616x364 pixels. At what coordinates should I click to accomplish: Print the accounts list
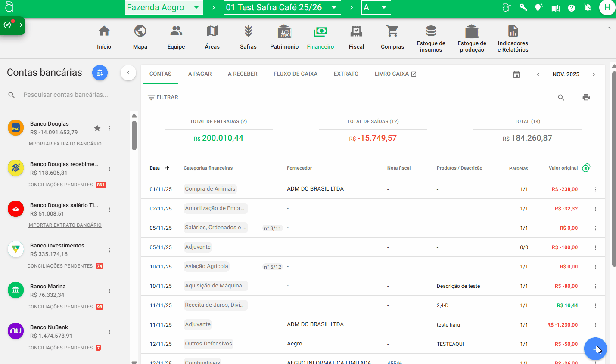586,97
